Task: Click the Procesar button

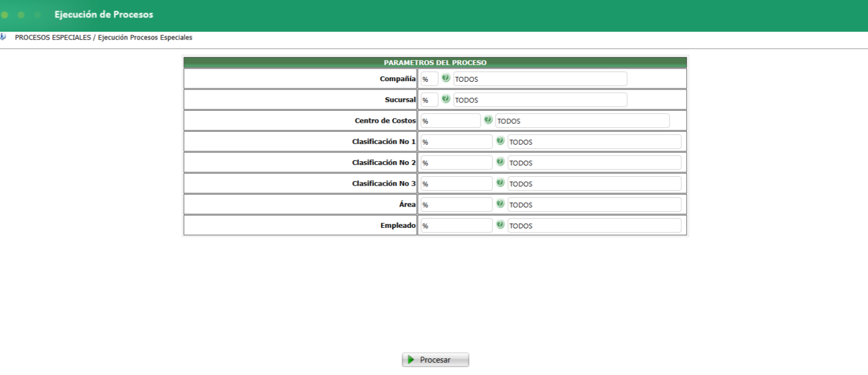Action: (435, 360)
